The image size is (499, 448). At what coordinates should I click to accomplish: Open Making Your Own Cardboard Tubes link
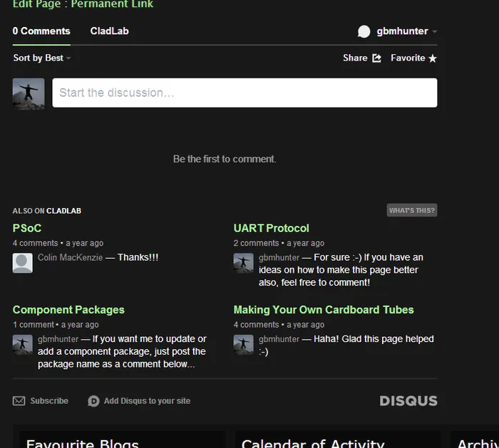tap(323, 310)
